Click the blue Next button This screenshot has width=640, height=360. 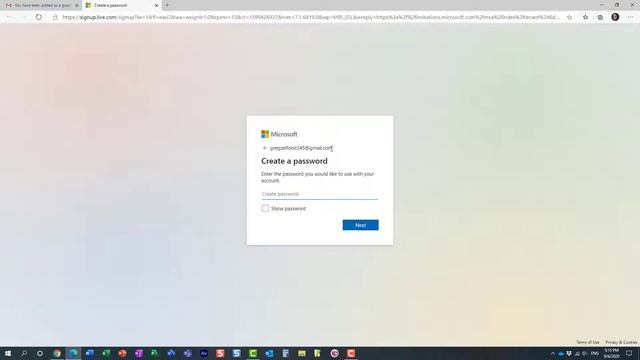tap(360, 225)
